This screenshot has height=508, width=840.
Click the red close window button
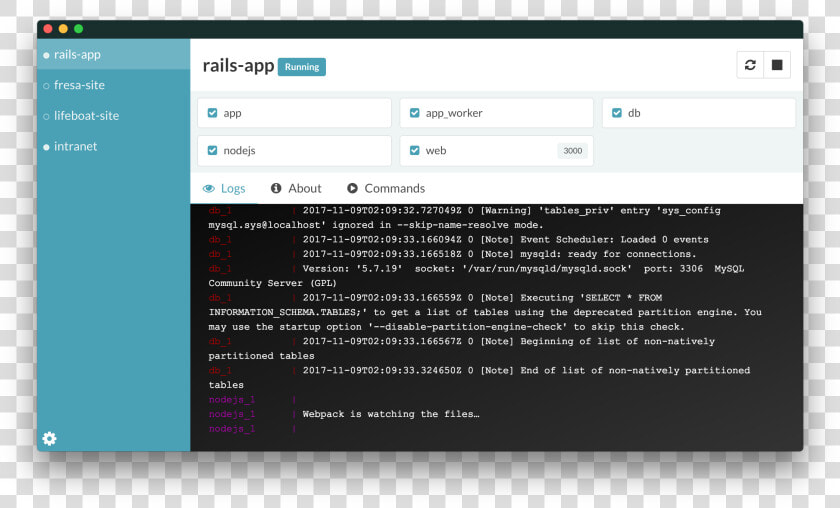coord(48,29)
